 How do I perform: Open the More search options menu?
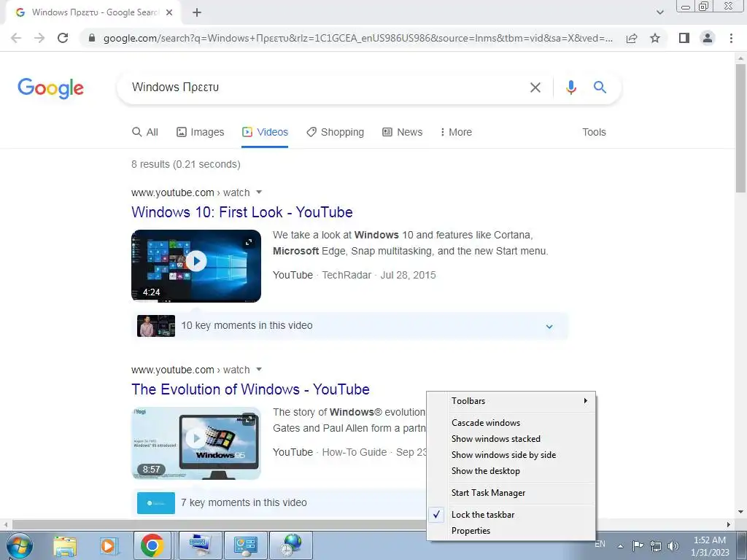click(x=456, y=132)
